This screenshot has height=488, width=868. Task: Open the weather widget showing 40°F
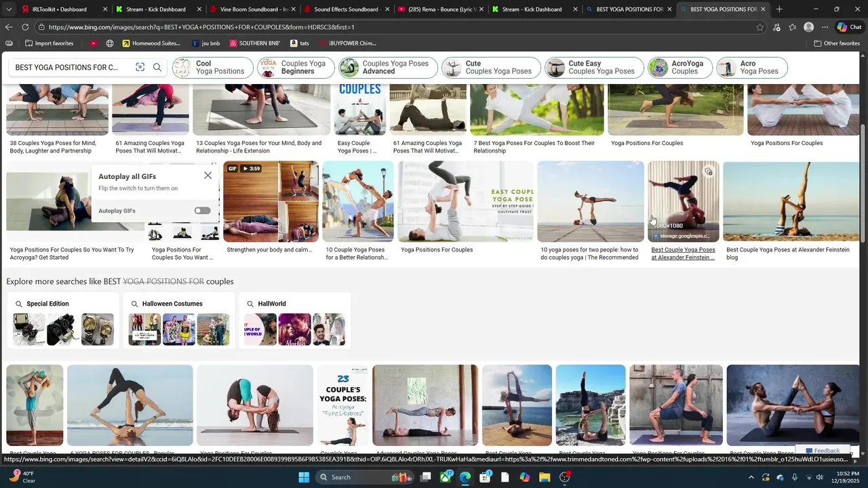coord(20,477)
